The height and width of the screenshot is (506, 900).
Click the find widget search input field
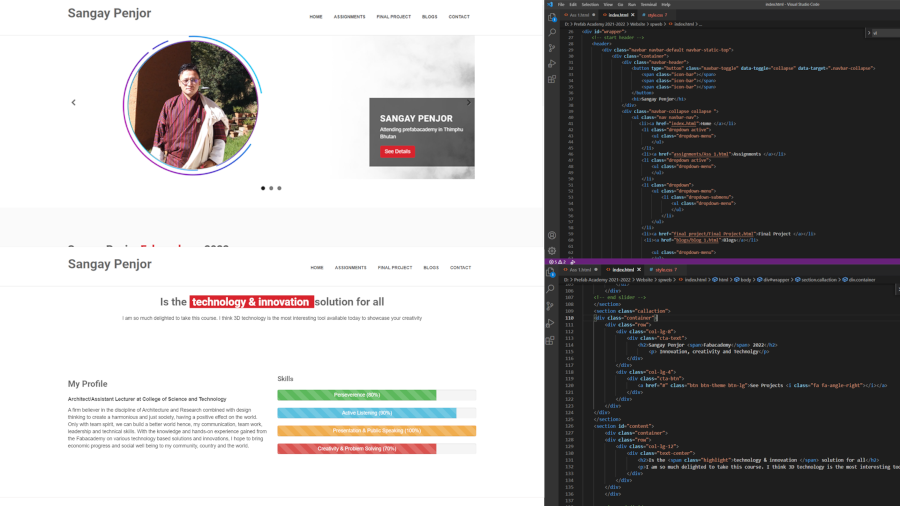886,33
